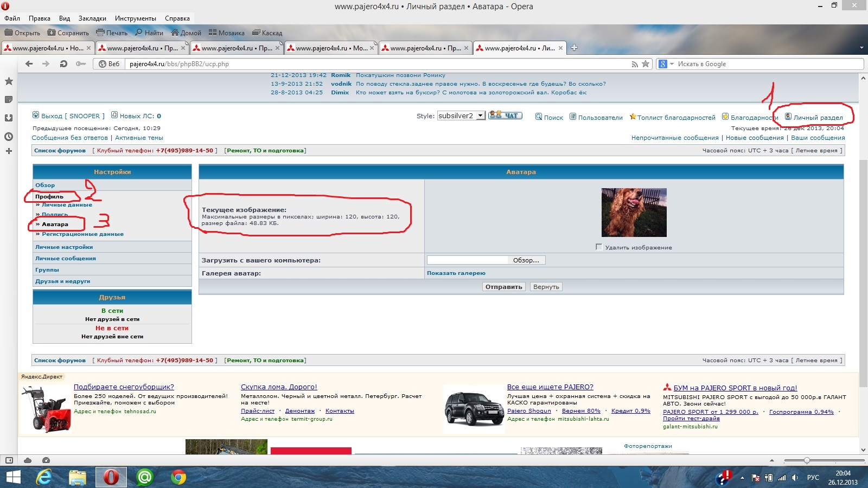The height and width of the screenshot is (488, 868).
Task: Open the History clock panel in sidebar
Action: [x=9, y=137]
